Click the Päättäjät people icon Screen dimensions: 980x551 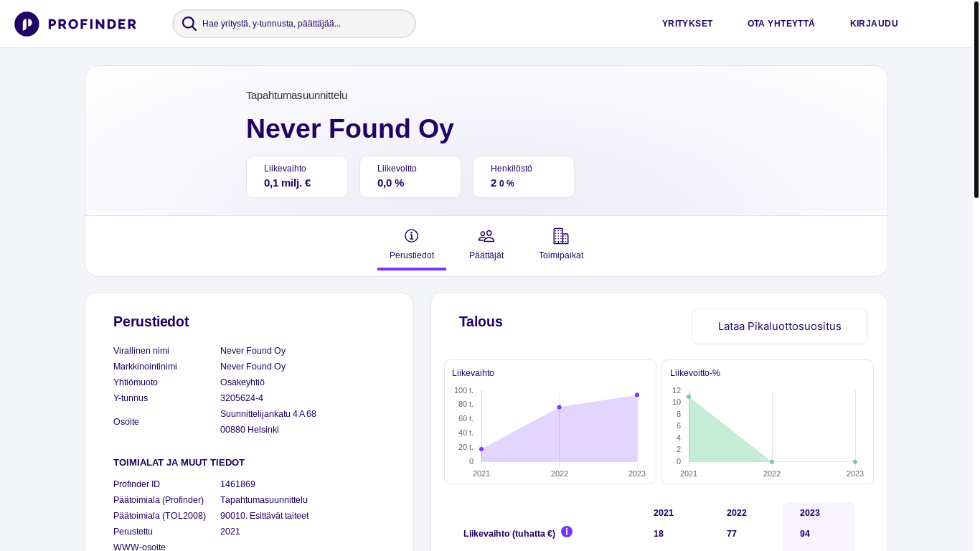click(486, 235)
